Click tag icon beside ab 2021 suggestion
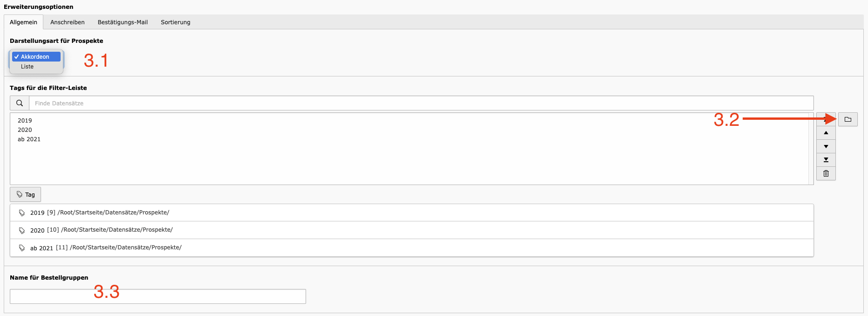This screenshot has width=868, height=316. click(22, 248)
